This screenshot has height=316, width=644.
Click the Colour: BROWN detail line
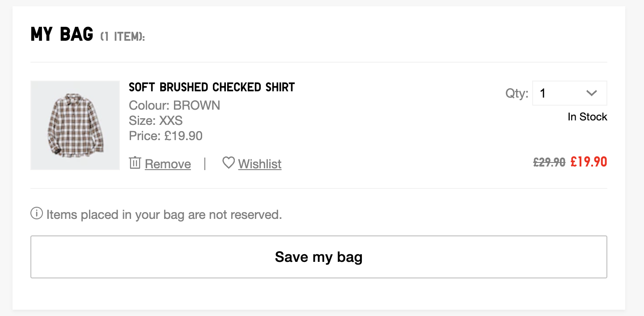tap(174, 106)
